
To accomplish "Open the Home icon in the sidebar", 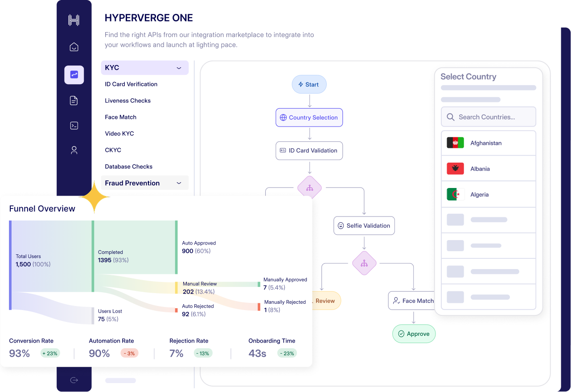I will click(x=74, y=47).
